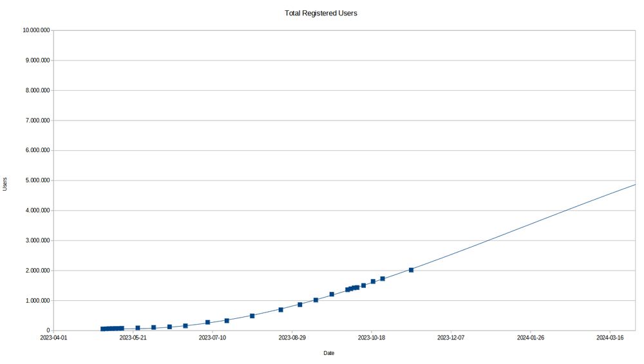Select the chart title 'Total Registered Users'
This screenshot has width=644, height=364.
pyautogui.click(x=321, y=13)
